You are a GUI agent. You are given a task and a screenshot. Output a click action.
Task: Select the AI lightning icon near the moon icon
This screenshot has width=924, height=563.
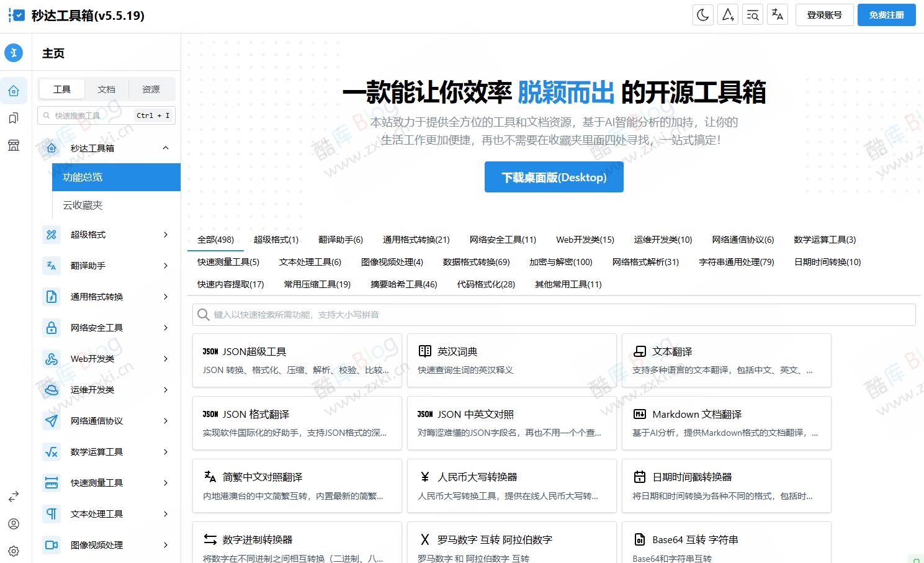point(727,14)
